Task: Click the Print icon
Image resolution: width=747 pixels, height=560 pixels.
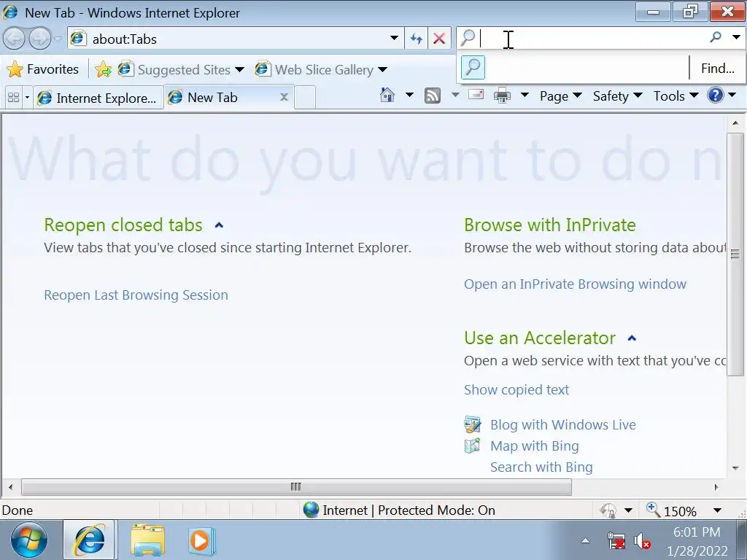Action: [x=502, y=96]
